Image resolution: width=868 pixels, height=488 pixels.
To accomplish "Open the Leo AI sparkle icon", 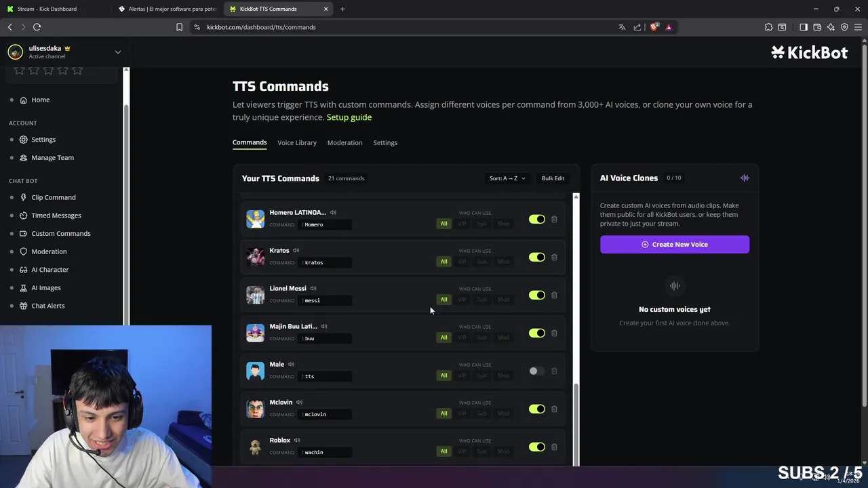I will 831,27.
